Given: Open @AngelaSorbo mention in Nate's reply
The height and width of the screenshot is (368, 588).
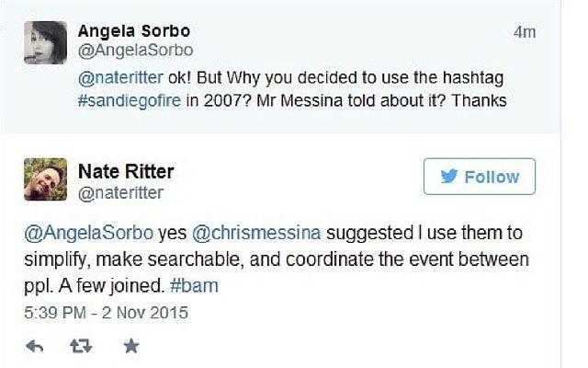Looking at the screenshot, I should (x=89, y=233).
